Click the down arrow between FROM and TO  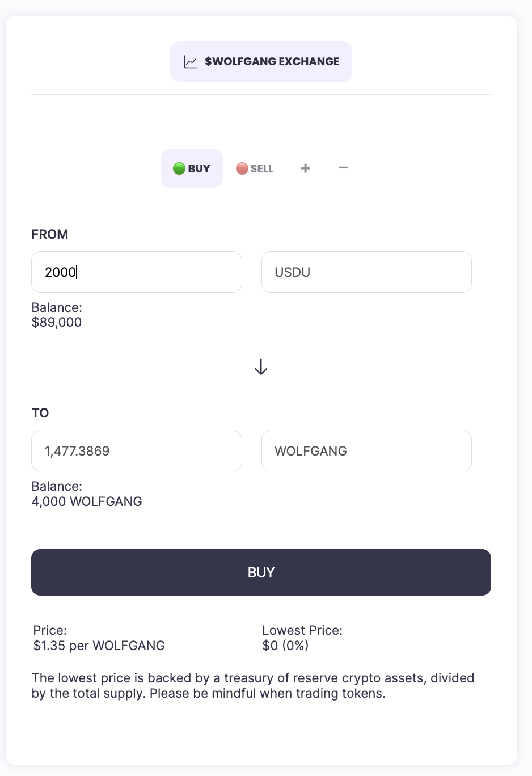pos(261,367)
